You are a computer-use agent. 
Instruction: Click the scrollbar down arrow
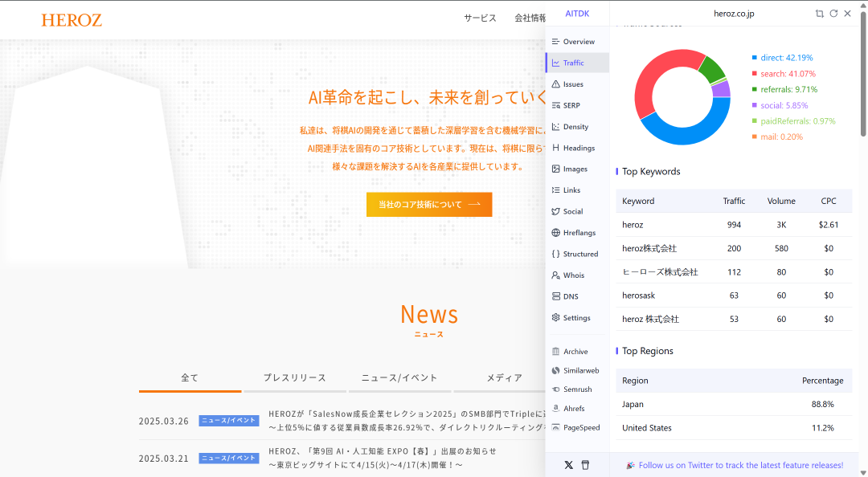click(x=863, y=472)
